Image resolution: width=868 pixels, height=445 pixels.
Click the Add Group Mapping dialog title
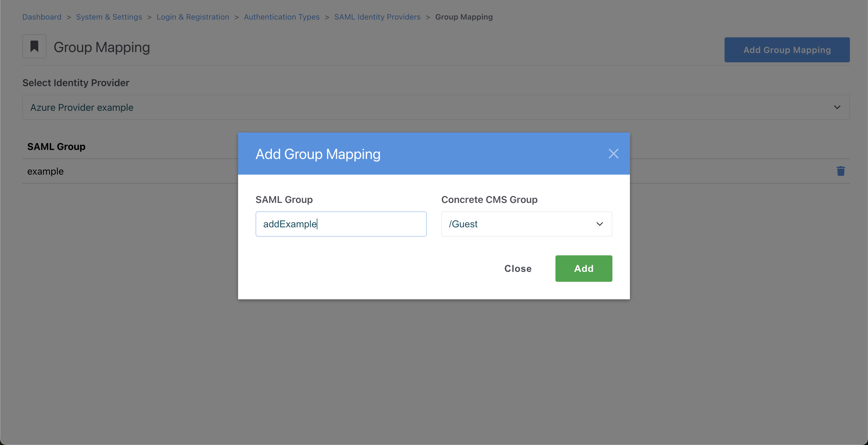318,154
